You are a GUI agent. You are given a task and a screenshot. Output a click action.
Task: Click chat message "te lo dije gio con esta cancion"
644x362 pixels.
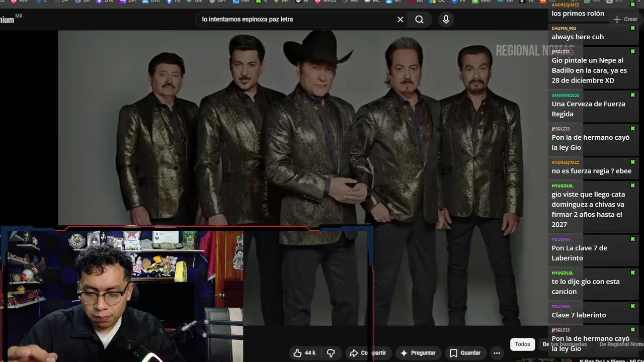click(586, 287)
